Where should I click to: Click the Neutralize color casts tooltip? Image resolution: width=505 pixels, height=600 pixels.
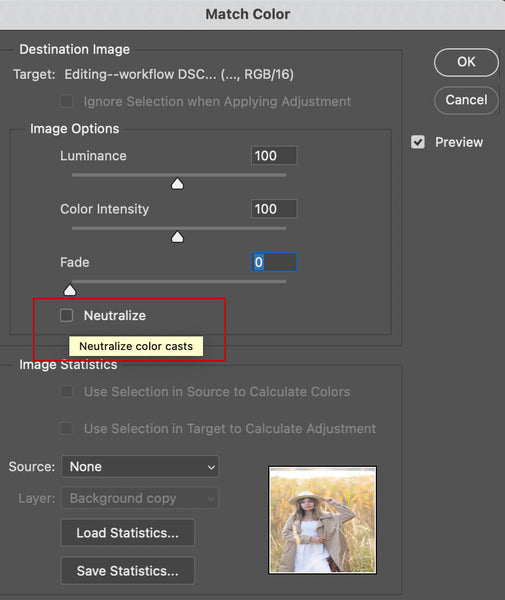tap(136, 346)
